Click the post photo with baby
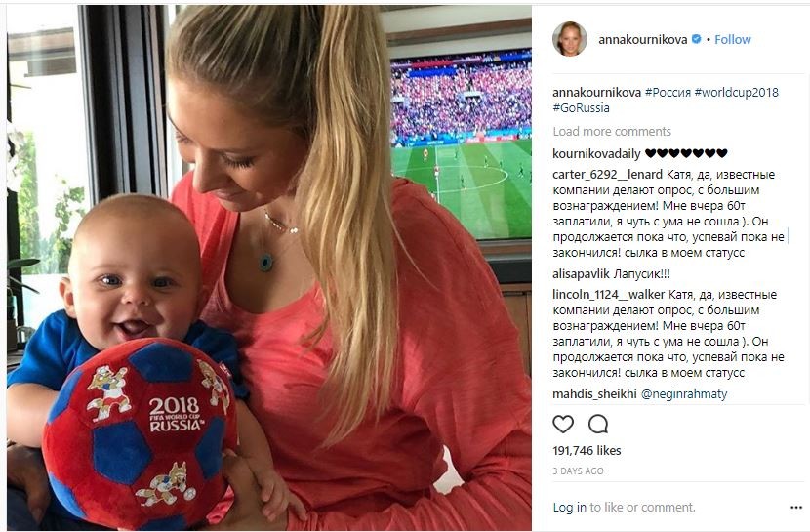The height and width of the screenshot is (532, 810). pyautogui.click(x=269, y=267)
